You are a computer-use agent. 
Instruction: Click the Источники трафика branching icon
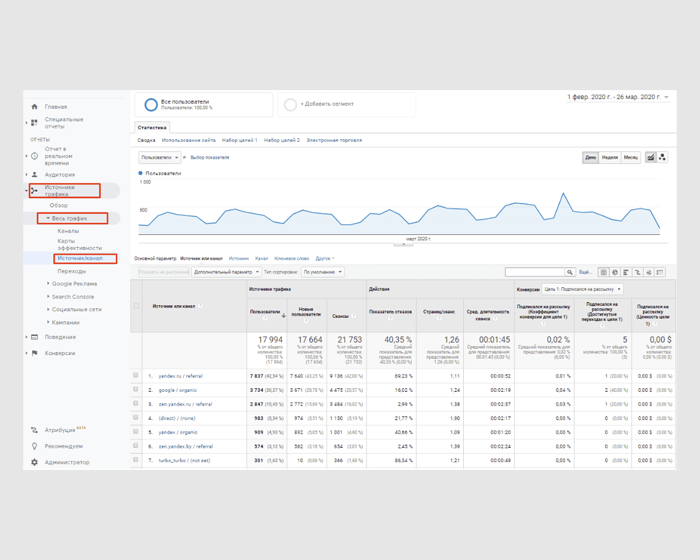coord(34,191)
